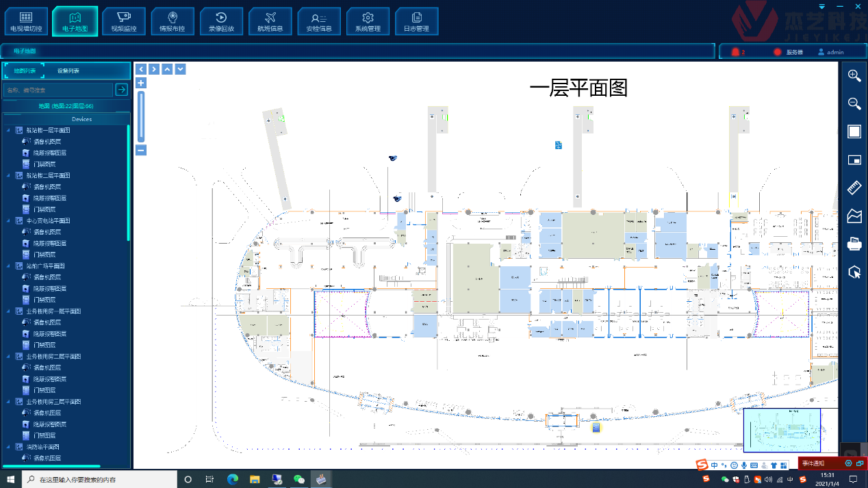
Task: Select the zoom in tool on right toolbar
Action: (854, 75)
